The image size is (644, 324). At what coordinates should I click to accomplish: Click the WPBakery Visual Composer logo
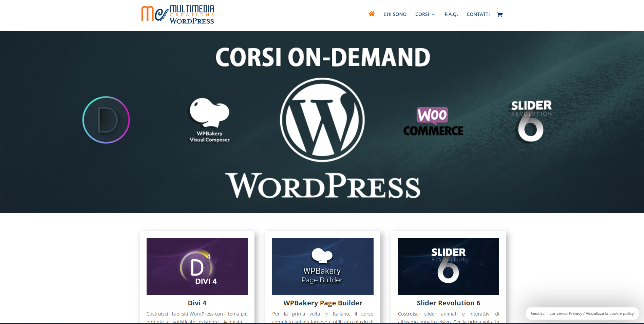209,120
